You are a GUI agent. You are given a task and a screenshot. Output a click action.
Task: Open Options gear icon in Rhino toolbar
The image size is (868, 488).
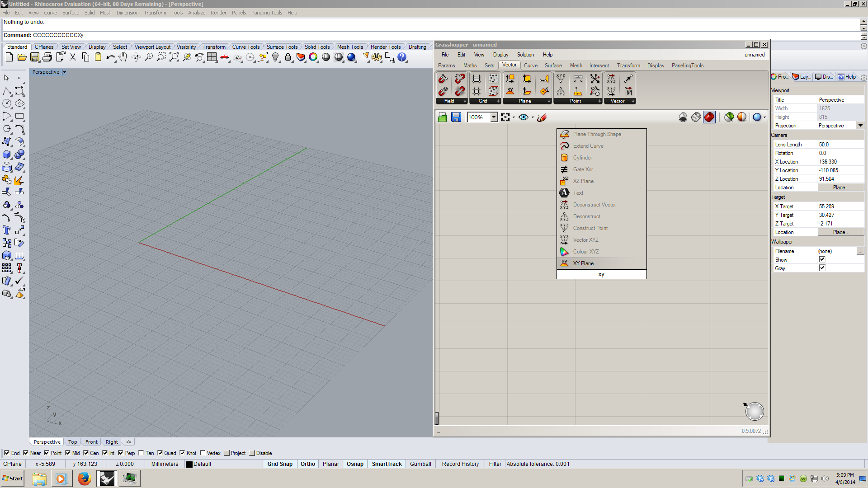point(377,57)
